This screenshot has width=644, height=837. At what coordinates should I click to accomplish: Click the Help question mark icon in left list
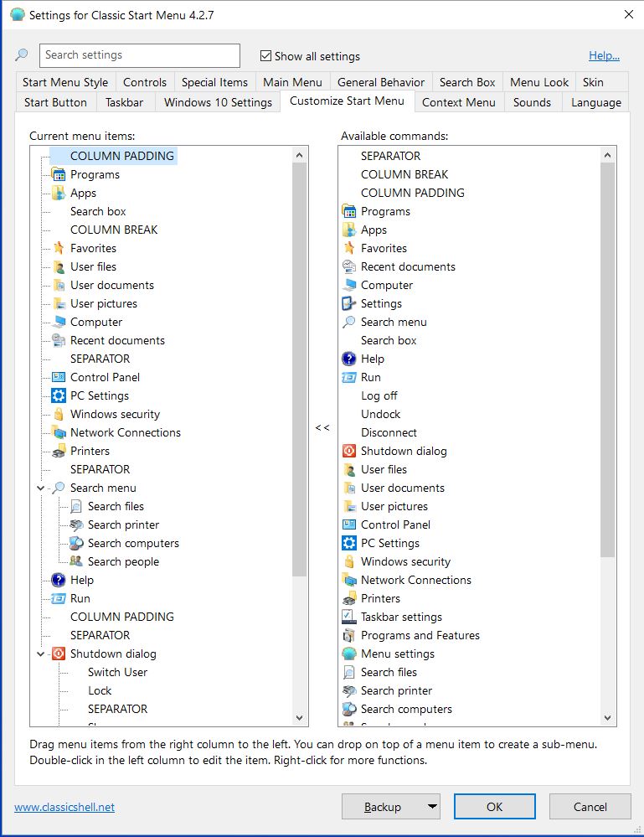[x=59, y=580]
